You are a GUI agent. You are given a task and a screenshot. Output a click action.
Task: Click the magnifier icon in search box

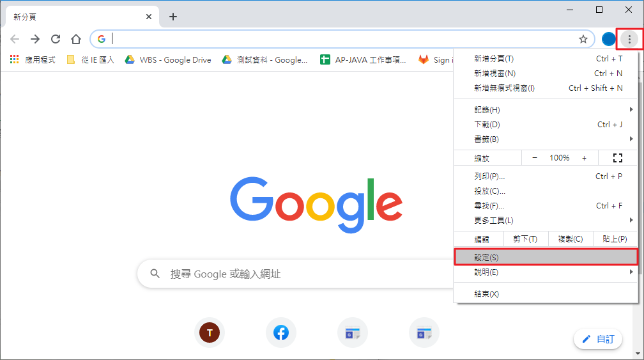pyautogui.click(x=155, y=273)
